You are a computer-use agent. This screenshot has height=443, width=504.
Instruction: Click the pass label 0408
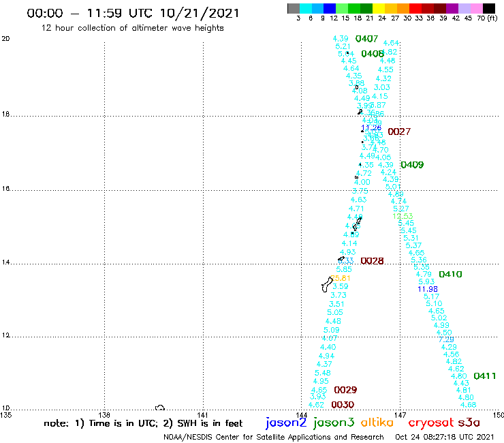pyautogui.click(x=373, y=54)
